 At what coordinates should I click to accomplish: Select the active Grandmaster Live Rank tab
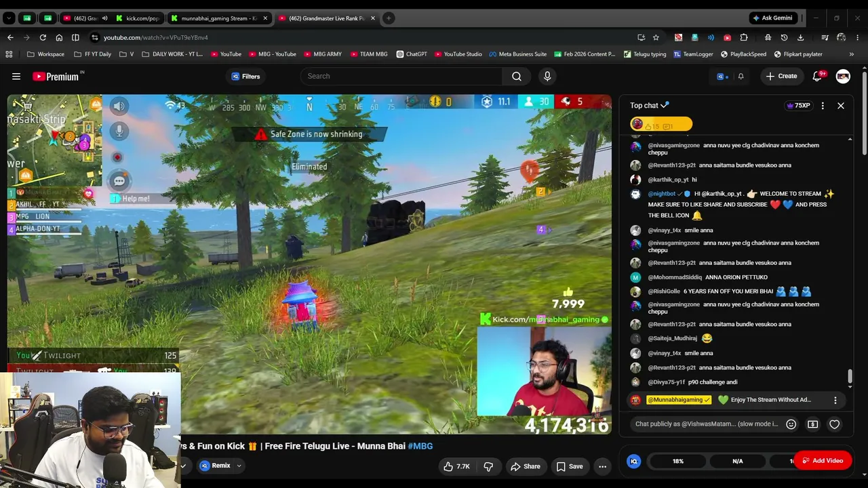tap(327, 18)
